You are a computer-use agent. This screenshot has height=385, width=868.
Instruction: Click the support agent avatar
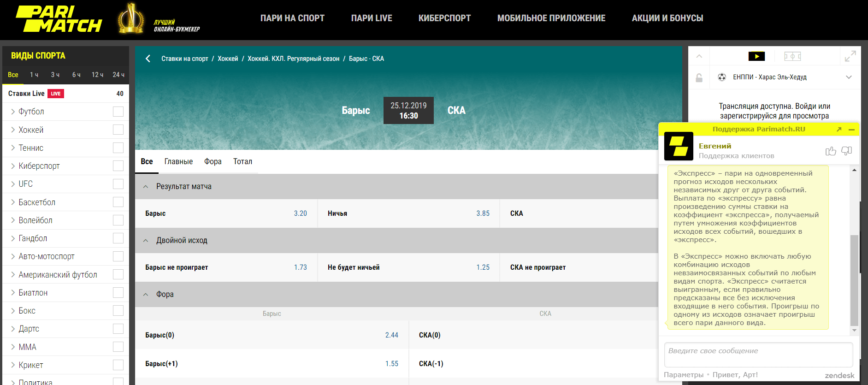coord(679,146)
